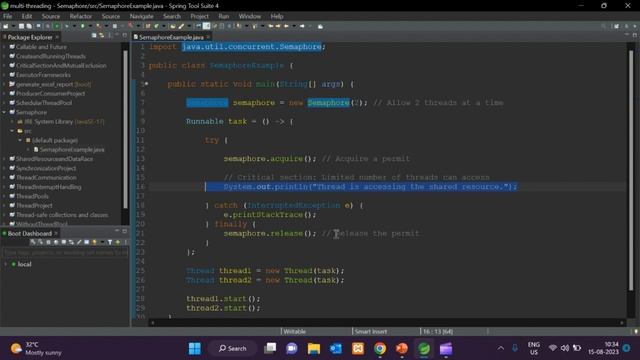640x360 pixels.
Task: Click the Save All toolbar icon
Action: pyautogui.click(x=29, y=26)
